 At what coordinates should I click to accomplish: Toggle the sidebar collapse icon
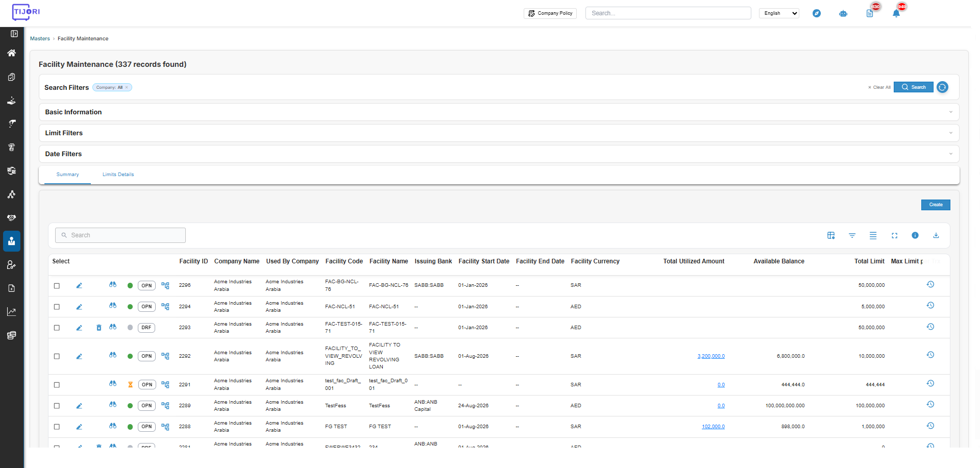coord(14,34)
